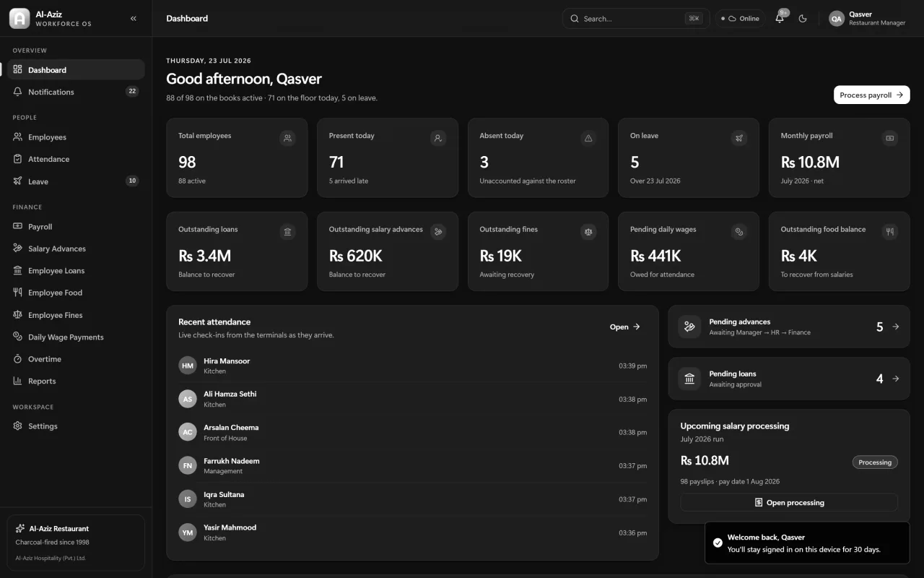Open Notifications in the sidebar

tap(75, 92)
